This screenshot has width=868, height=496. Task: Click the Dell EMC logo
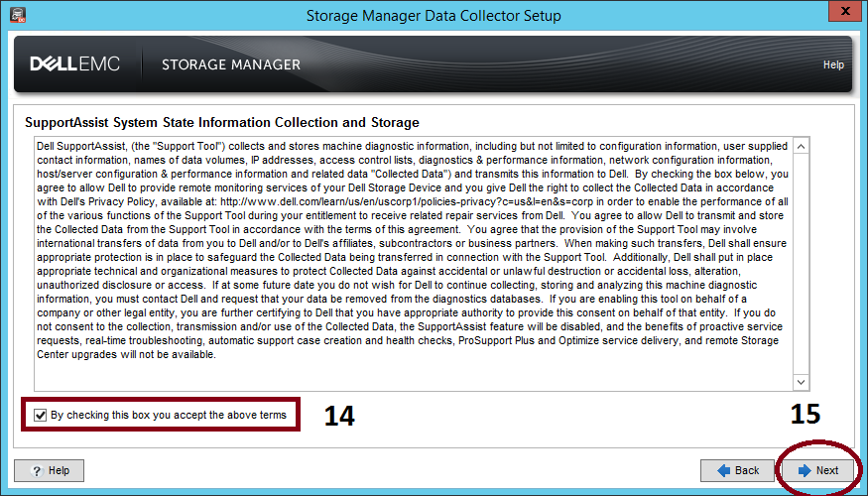pos(74,64)
